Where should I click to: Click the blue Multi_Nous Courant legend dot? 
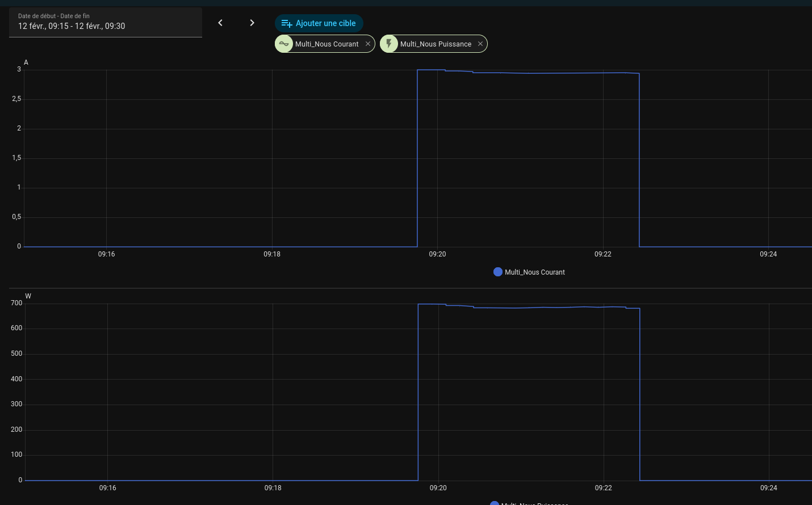coord(498,272)
